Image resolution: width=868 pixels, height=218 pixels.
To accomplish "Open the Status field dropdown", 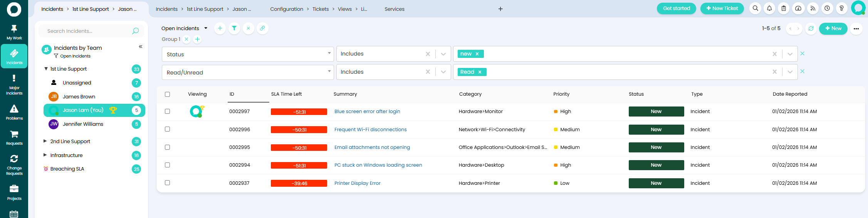I will (247, 54).
